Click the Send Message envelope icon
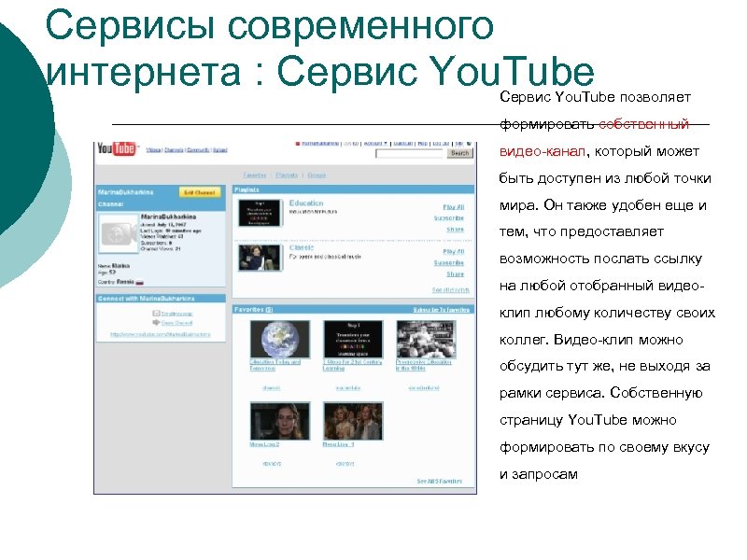 click(x=156, y=313)
